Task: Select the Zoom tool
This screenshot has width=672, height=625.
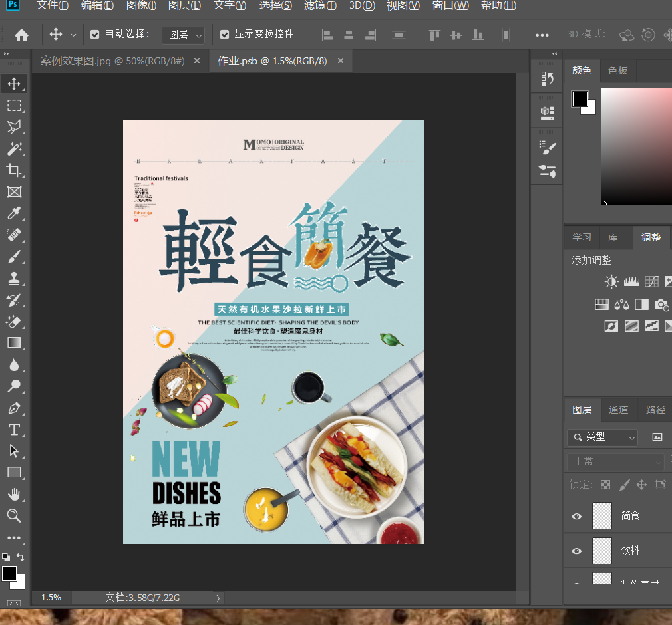Action: (x=14, y=516)
